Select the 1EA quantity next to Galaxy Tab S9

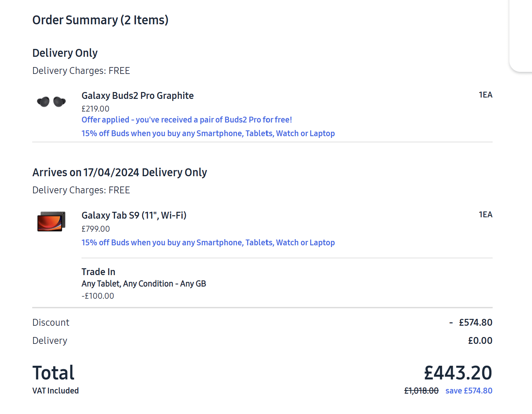coord(485,214)
